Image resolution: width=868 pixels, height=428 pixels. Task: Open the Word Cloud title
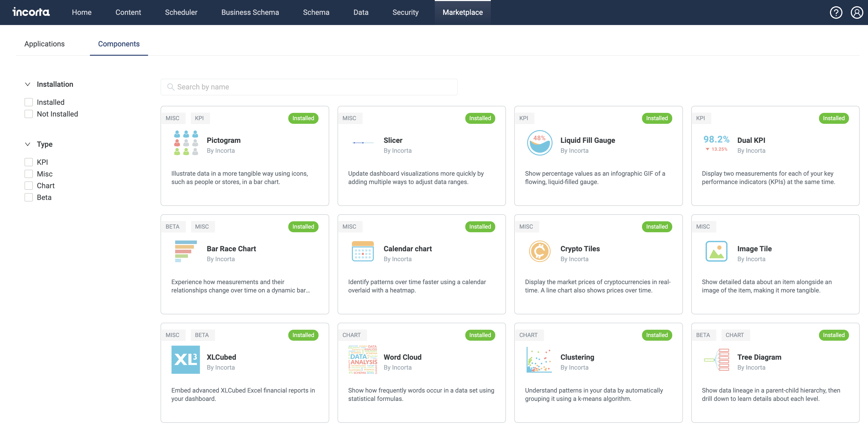pyautogui.click(x=402, y=357)
